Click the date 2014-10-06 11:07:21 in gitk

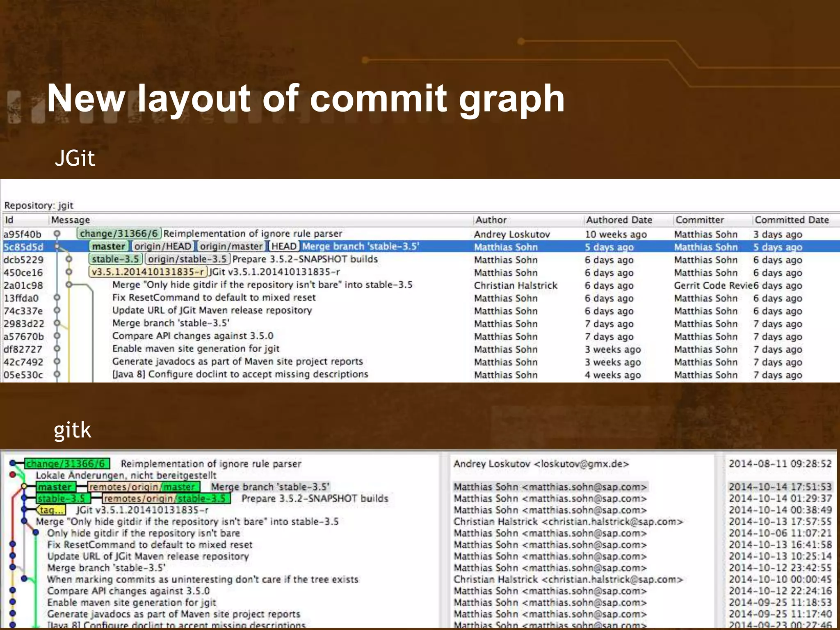click(x=780, y=533)
